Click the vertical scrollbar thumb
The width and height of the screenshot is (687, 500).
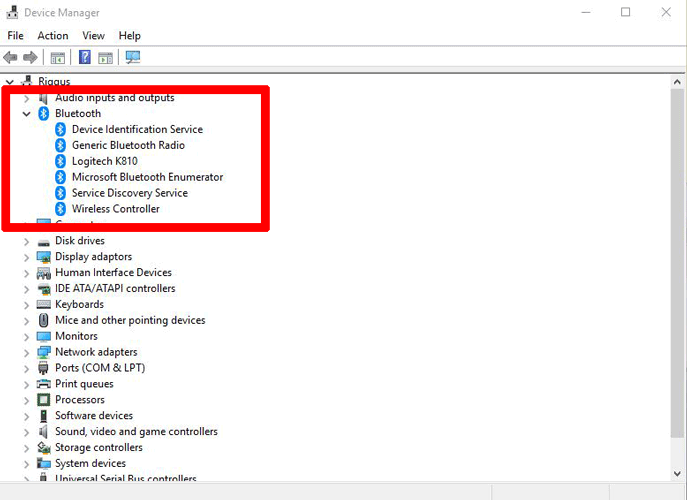tap(677, 263)
